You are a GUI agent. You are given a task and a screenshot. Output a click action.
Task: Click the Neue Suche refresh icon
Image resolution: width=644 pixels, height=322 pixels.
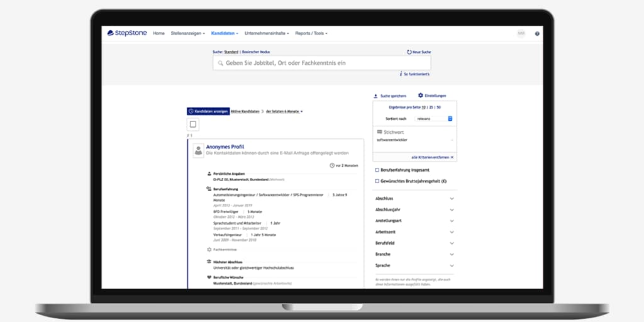point(409,52)
